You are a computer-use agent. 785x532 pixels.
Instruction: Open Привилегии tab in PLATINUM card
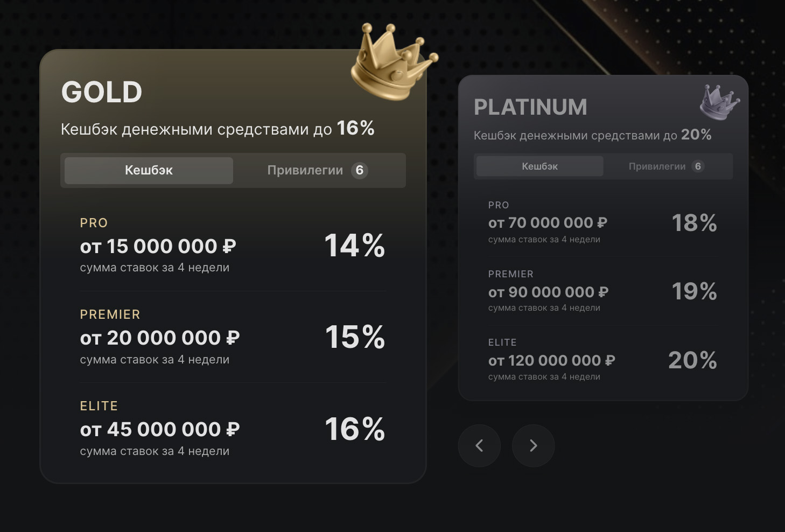click(x=657, y=166)
